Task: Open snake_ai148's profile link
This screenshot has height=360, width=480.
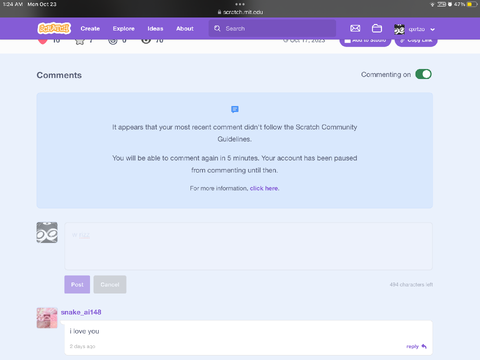Action: pos(81,312)
